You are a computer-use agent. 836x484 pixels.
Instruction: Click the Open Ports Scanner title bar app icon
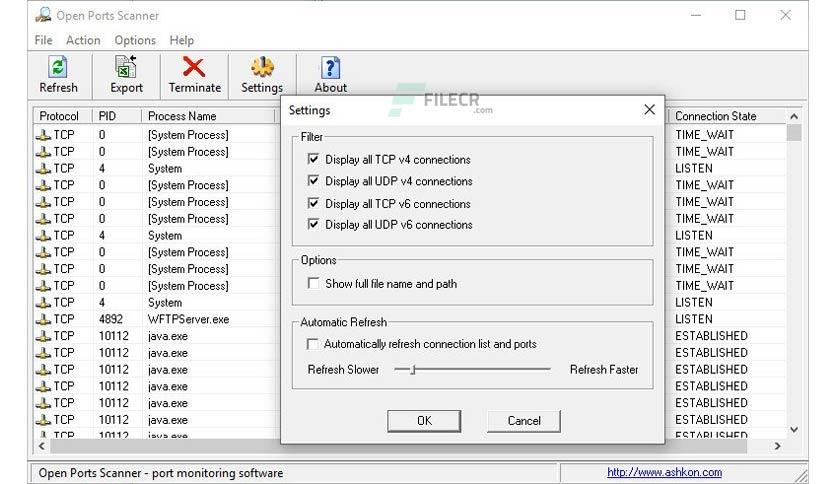pos(43,15)
